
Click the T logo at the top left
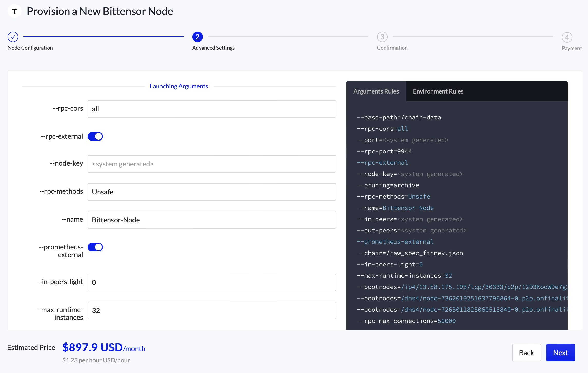(14, 11)
